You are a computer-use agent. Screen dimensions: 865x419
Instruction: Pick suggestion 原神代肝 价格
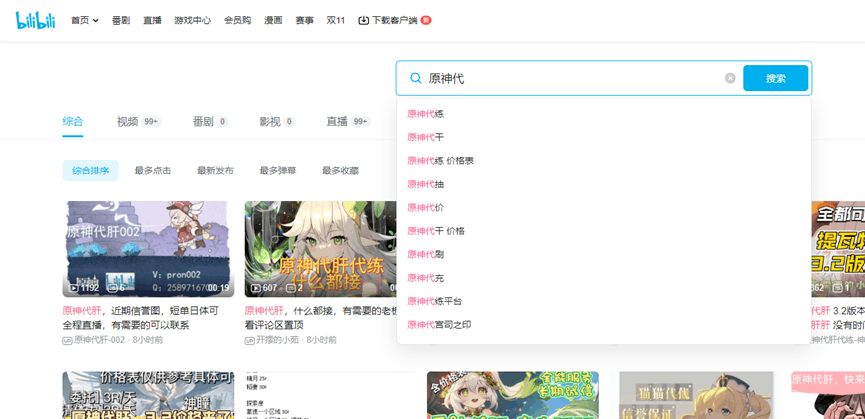pos(604,231)
